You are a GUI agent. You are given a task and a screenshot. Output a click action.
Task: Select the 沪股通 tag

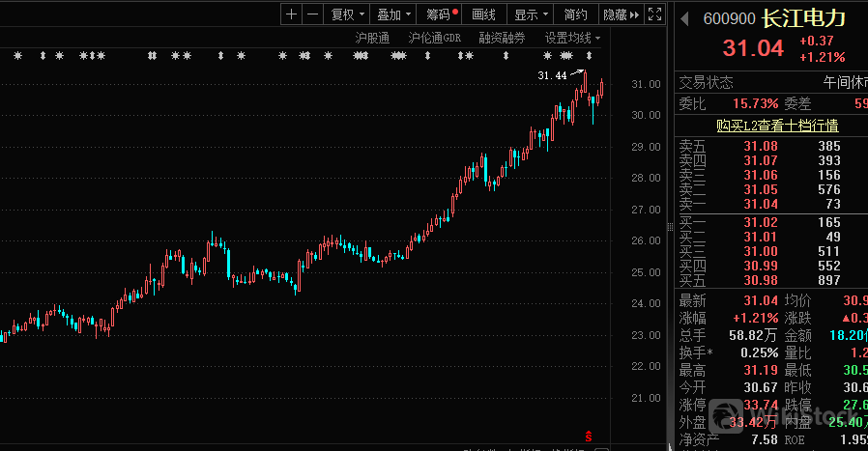pos(372,38)
